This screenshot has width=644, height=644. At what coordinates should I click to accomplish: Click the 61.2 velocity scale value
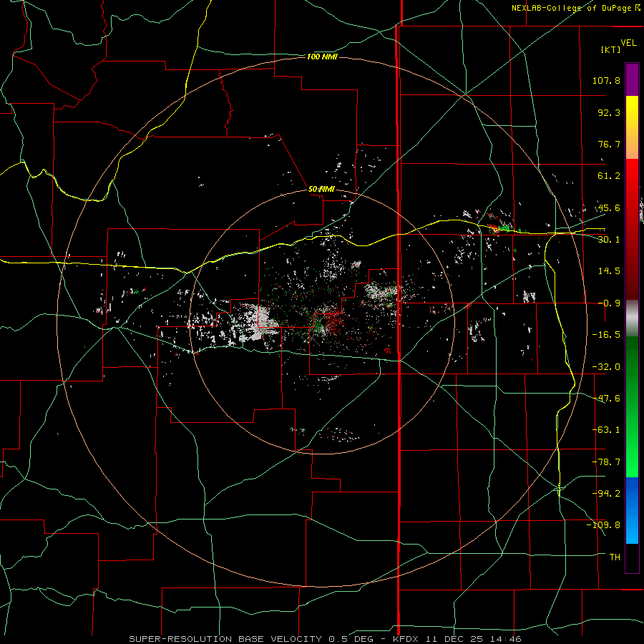tap(609, 176)
